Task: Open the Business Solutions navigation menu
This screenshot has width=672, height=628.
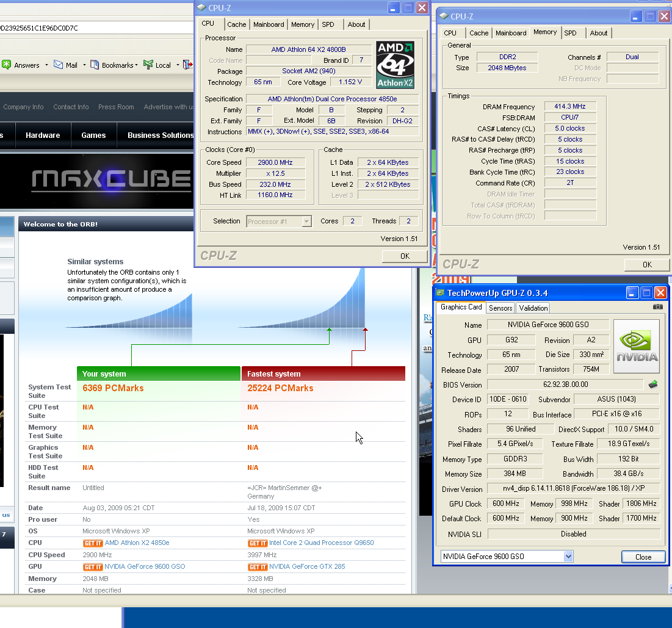Action: (x=161, y=135)
